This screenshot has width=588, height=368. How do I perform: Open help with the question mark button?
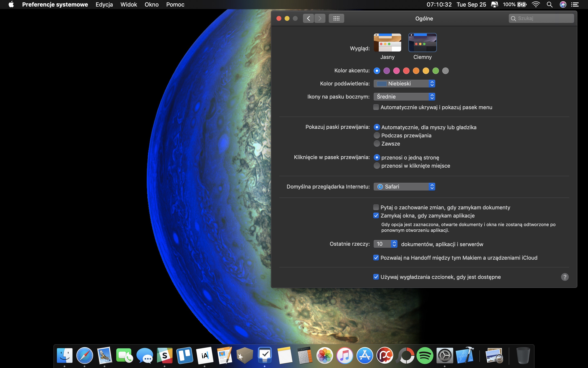point(565,277)
